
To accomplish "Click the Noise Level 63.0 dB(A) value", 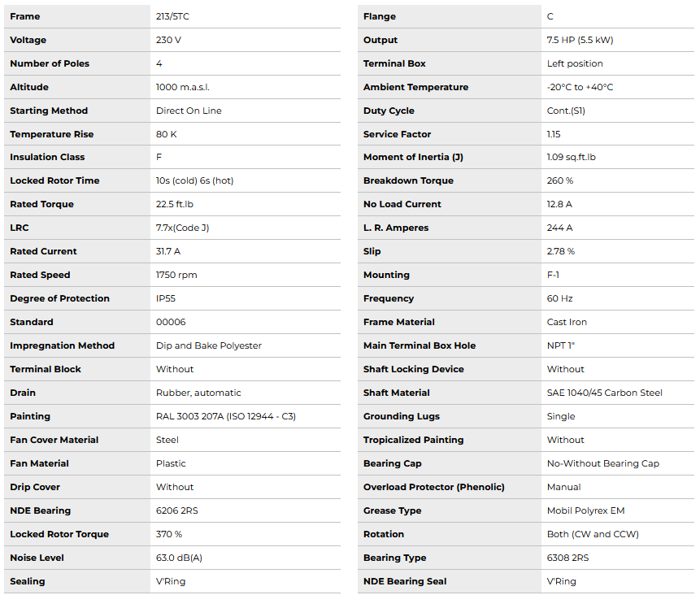I will click(x=179, y=558).
